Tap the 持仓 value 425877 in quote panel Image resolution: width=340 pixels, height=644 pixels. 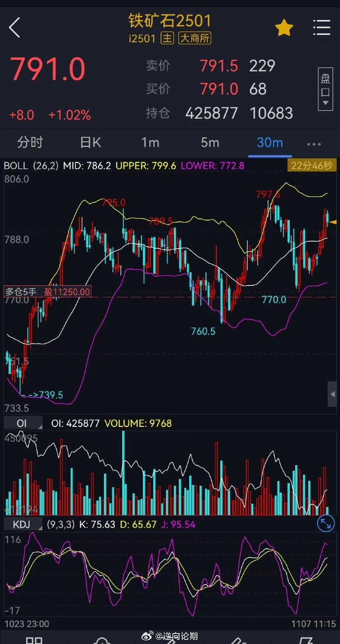(211, 113)
